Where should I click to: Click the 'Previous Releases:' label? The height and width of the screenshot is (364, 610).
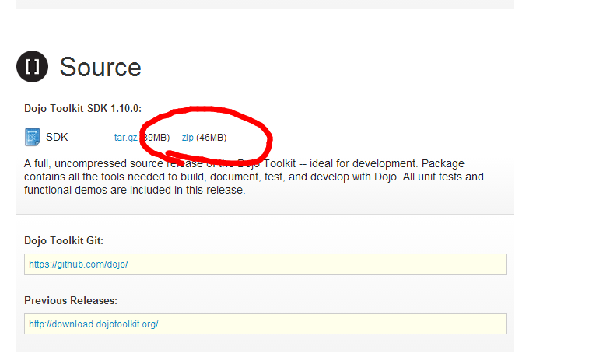[71, 300]
